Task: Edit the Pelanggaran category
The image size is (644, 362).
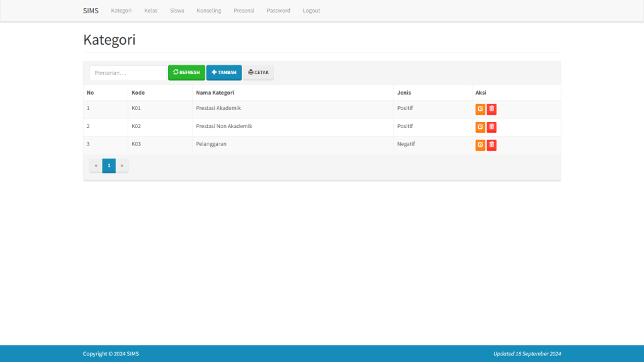Action: 480,145
